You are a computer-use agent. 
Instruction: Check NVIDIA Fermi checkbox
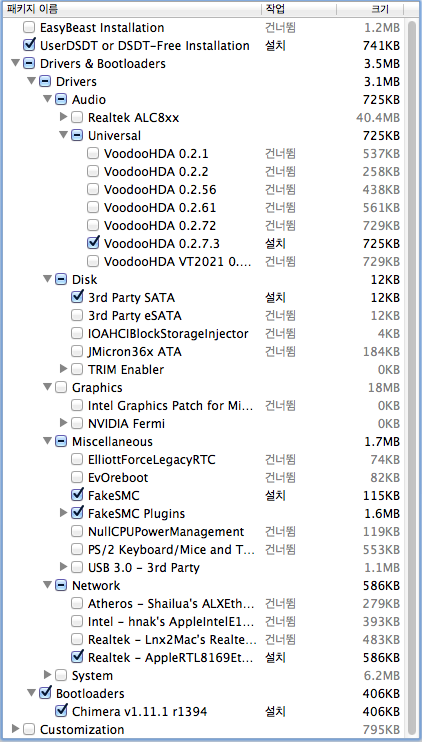[x=77, y=423]
